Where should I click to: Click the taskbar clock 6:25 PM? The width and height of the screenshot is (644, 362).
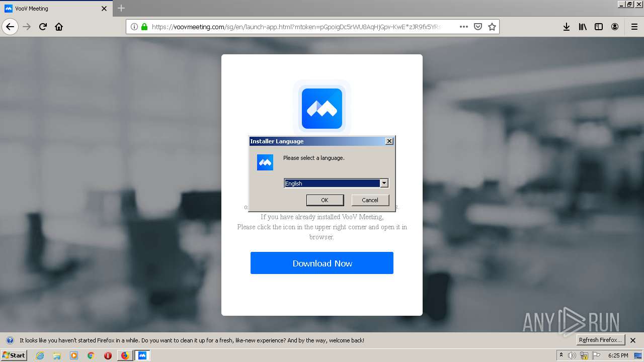pyautogui.click(x=618, y=355)
